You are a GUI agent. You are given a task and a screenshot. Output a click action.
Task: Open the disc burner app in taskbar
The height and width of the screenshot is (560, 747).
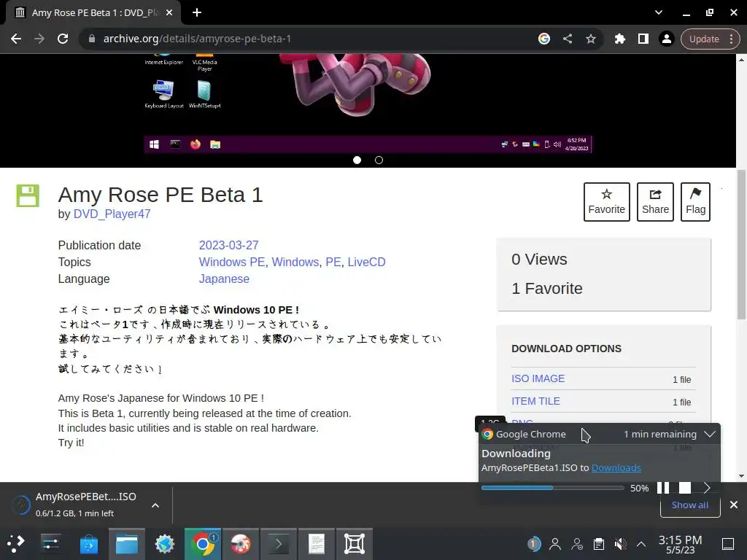241,543
